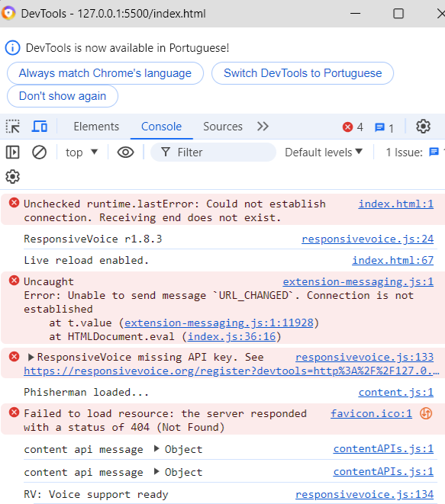The image size is (445, 504).
Task: Click Switch DevTools to Portuguese button
Action: point(302,73)
